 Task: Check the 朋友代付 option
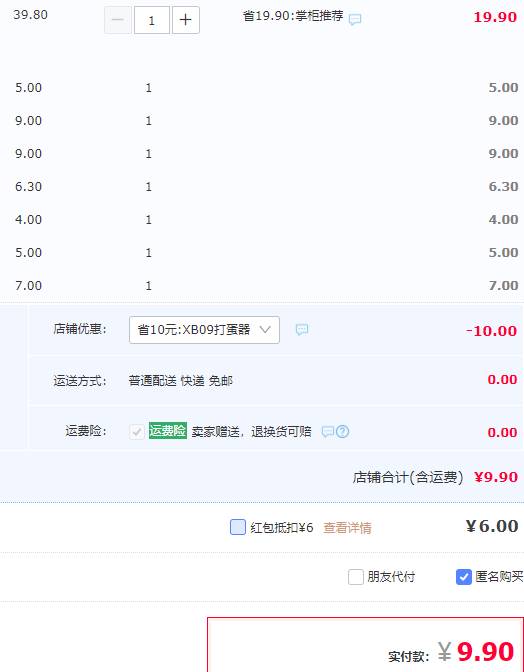pyautogui.click(x=356, y=577)
